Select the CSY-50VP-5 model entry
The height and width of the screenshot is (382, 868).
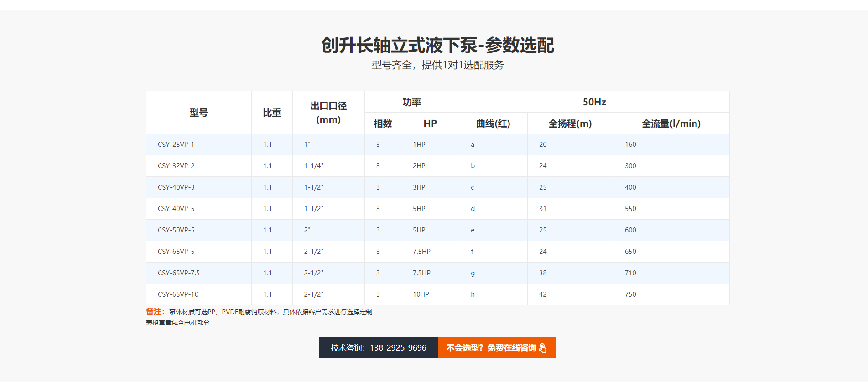pos(176,230)
